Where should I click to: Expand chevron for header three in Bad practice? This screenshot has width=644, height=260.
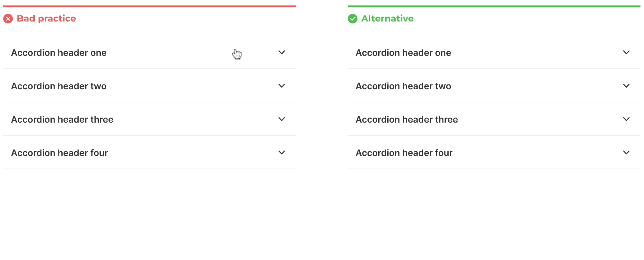(x=282, y=119)
